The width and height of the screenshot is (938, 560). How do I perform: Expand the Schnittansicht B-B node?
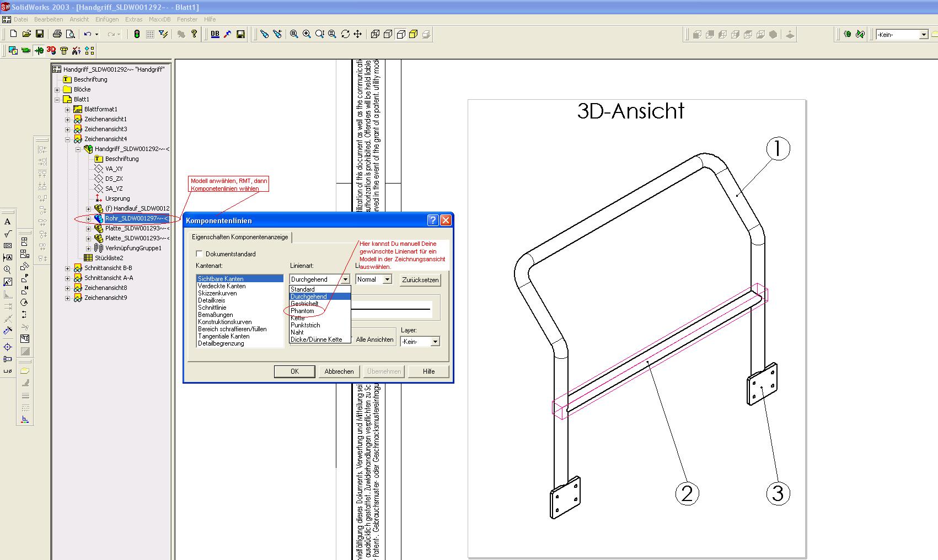pyautogui.click(x=68, y=268)
